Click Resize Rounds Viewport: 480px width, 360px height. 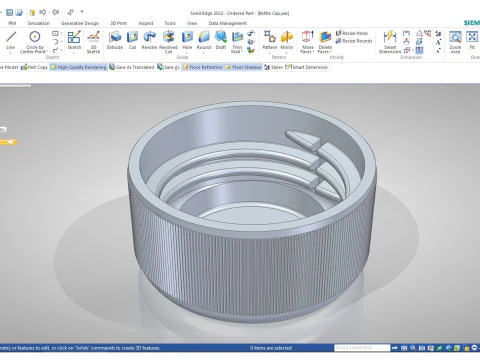click(x=354, y=41)
